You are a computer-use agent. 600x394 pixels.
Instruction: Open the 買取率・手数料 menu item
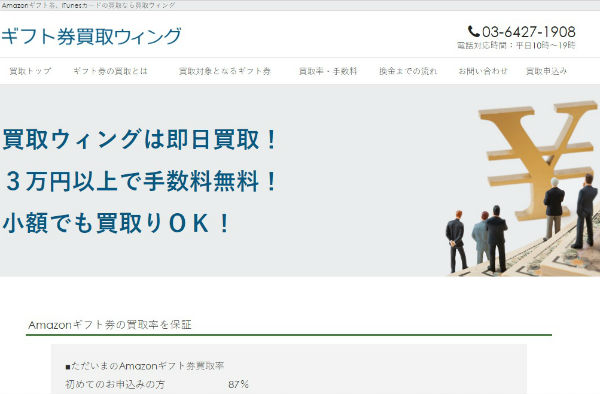click(x=328, y=71)
